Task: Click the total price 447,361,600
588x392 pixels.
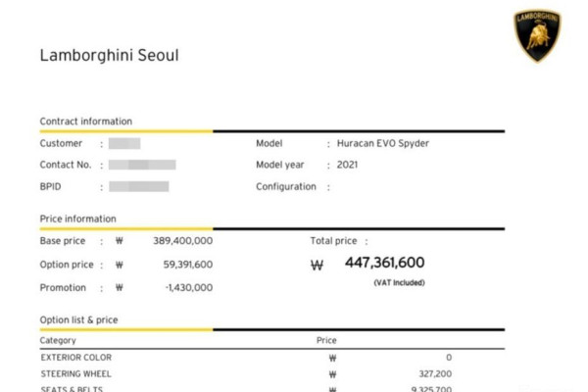Action: coord(384,263)
